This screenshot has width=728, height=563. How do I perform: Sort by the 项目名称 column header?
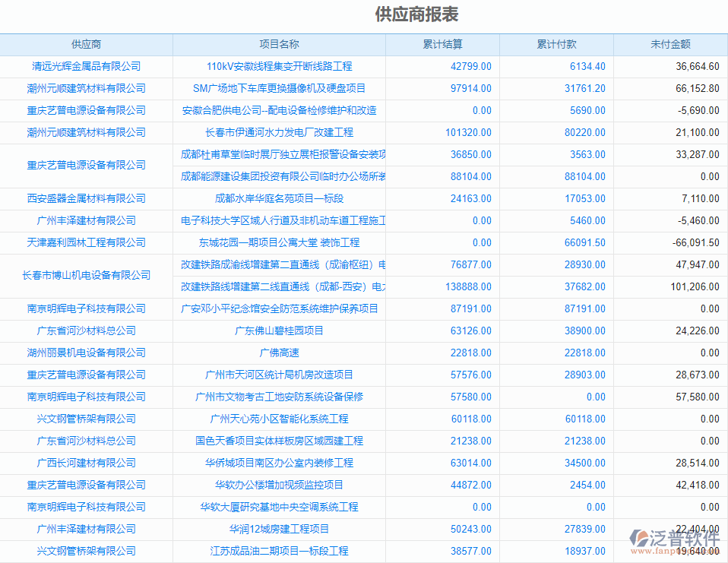click(279, 44)
